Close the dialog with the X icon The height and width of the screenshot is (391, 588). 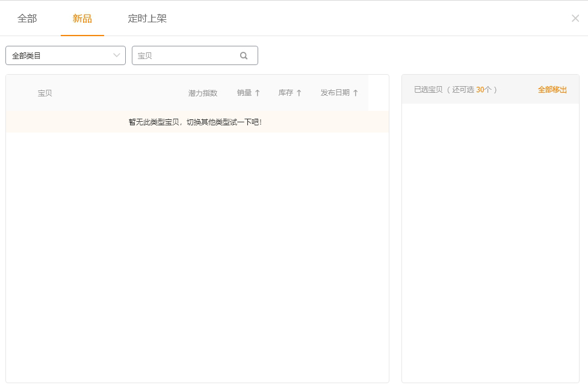(x=575, y=18)
